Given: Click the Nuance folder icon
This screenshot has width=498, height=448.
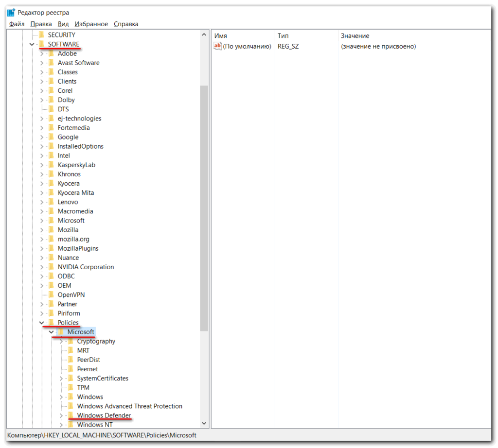Looking at the screenshot, I should point(52,258).
